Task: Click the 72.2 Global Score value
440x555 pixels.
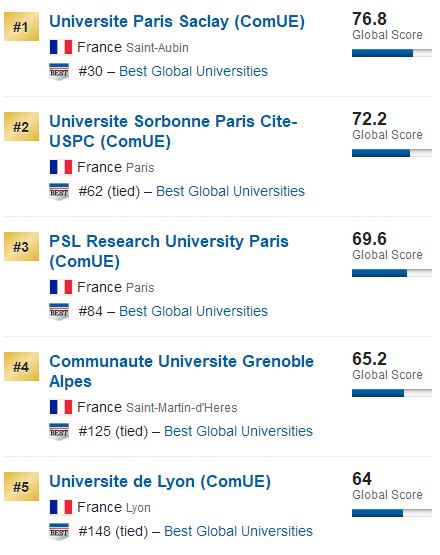Action: pyautogui.click(x=370, y=119)
